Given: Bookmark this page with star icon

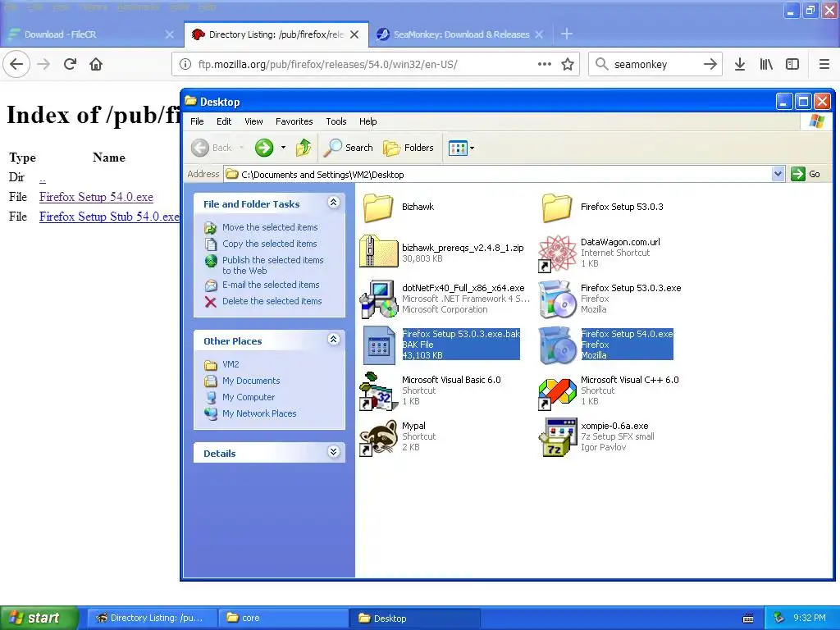Looking at the screenshot, I should point(568,64).
